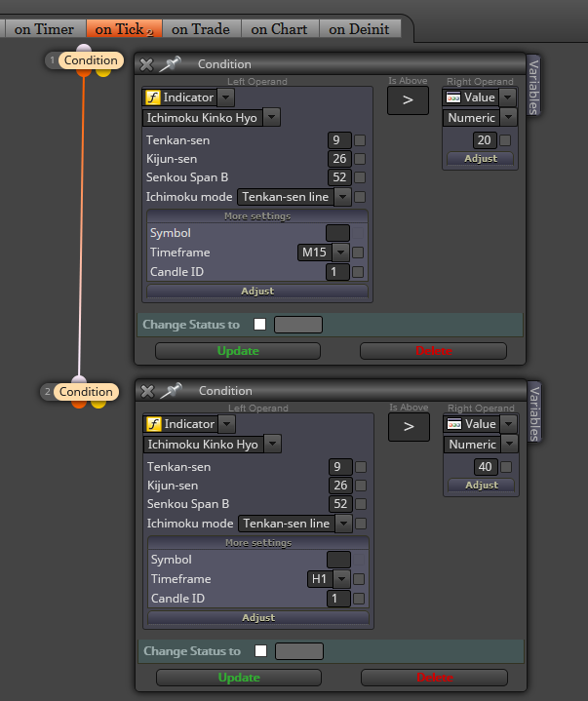Close the second Condition panel with X icon
The width and height of the screenshot is (588, 701).
click(x=147, y=392)
